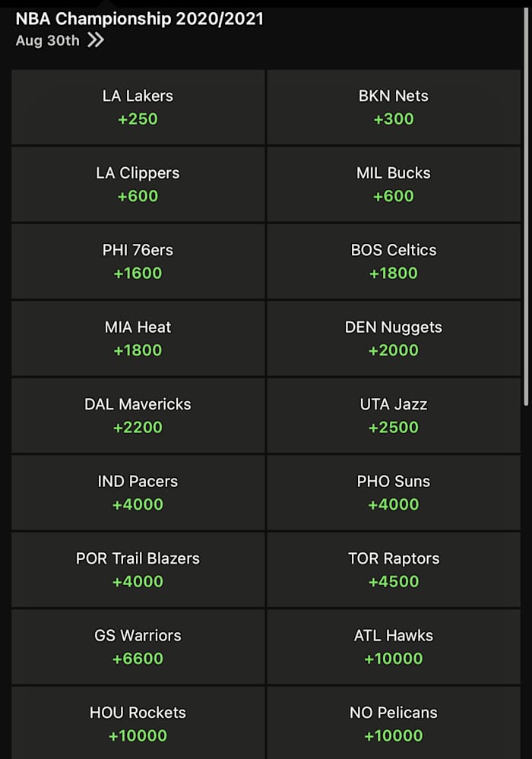Bet on UTA Jazz at +2500
532x759 pixels.
click(x=394, y=416)
